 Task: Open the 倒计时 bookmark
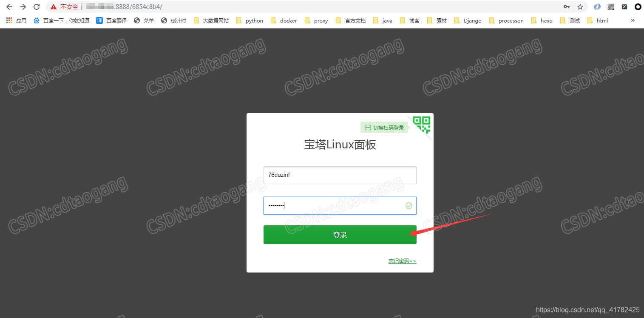(173, 20)
